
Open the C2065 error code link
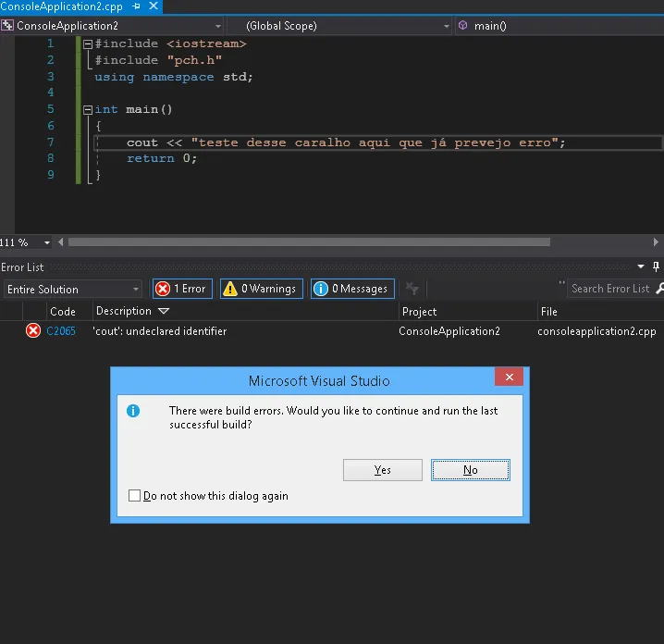61,331
